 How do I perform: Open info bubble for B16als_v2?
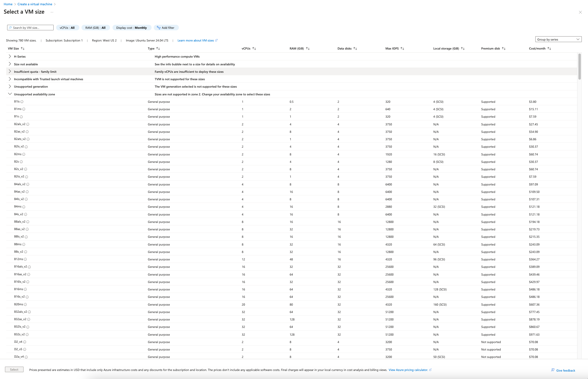click(x=29, y=267)
